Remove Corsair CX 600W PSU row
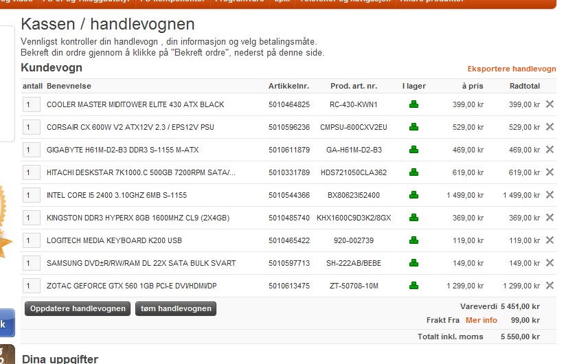Screen dimensions: 588x364 (550, 126)
